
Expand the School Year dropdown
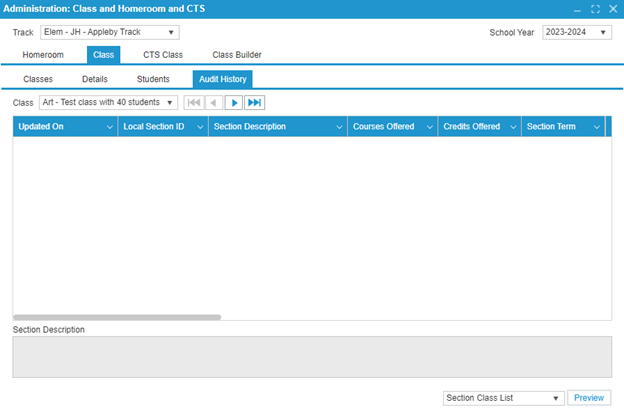(603, 32)
